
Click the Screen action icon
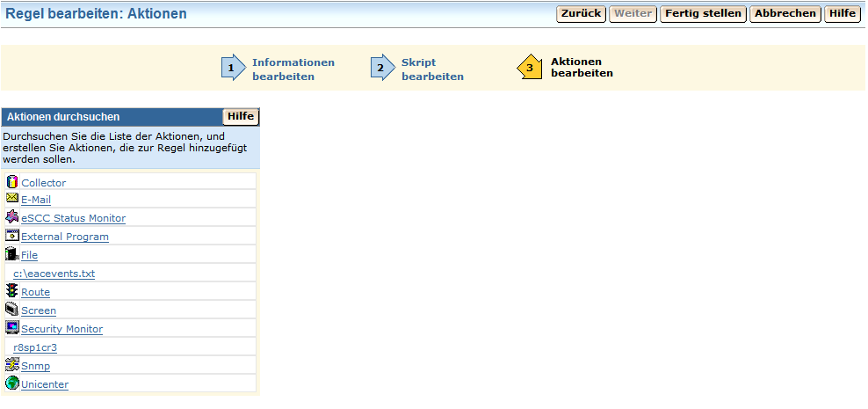(x=12, y=310)
